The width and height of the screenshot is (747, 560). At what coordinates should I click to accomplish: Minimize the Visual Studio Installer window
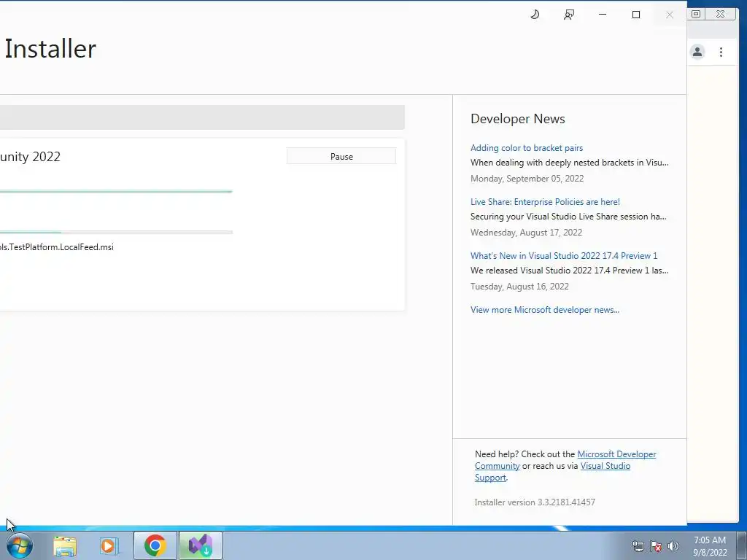pyautogui.click(x=603, y=15)
